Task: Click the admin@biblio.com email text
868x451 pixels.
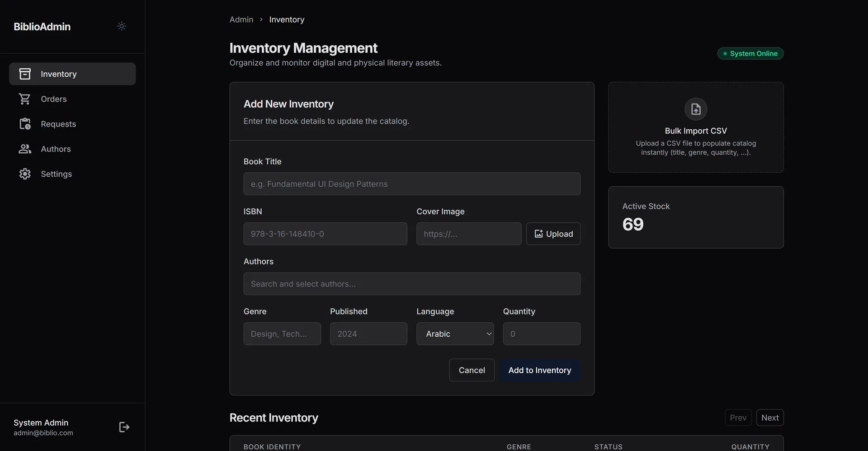Action: (43, 433)
